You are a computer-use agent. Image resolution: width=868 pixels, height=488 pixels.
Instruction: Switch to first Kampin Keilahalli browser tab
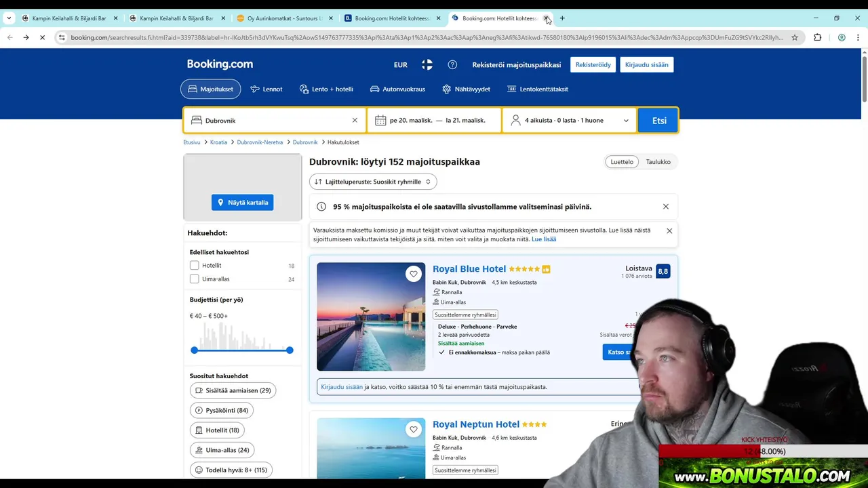69,18
